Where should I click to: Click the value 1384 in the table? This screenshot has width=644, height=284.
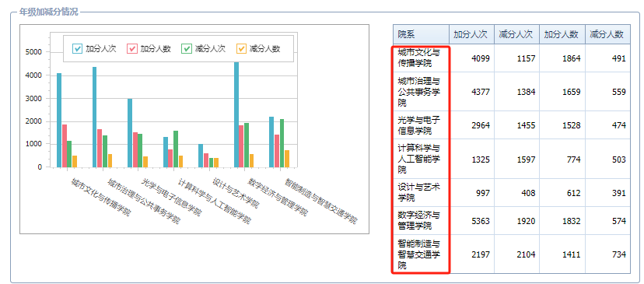[x=526, y=92]
